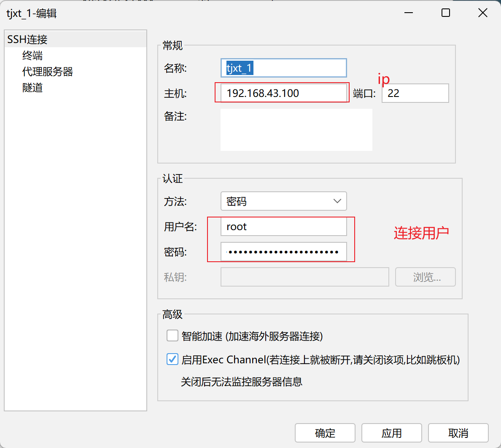Select SSH连接 in the left tree

pyautogui.click(x=75, y=39)
